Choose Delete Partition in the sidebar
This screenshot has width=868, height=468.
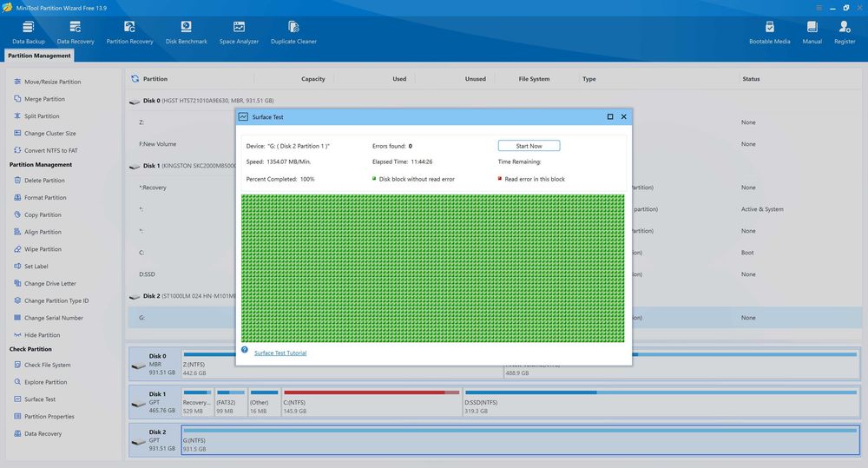click(39, 180)
